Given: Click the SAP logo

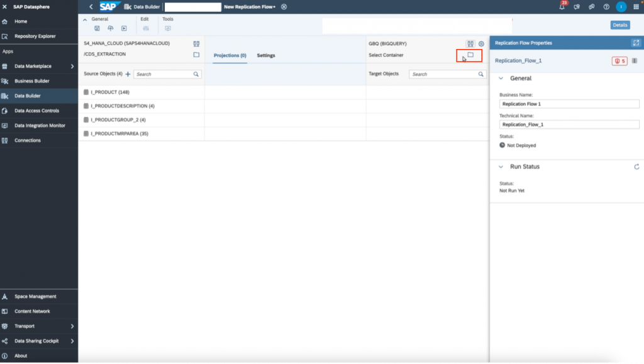Looking at the screenshot, I should [109, 6].
